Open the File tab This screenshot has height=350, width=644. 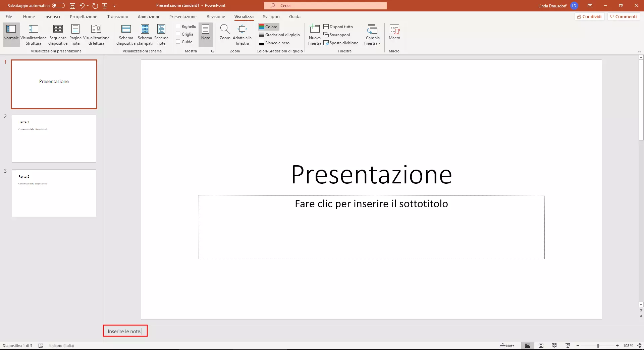(x=9, y=16)
